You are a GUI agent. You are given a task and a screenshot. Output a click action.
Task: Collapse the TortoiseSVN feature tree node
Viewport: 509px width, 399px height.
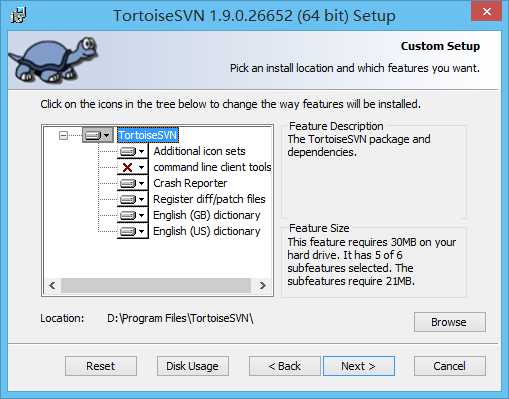pos(63,135)
